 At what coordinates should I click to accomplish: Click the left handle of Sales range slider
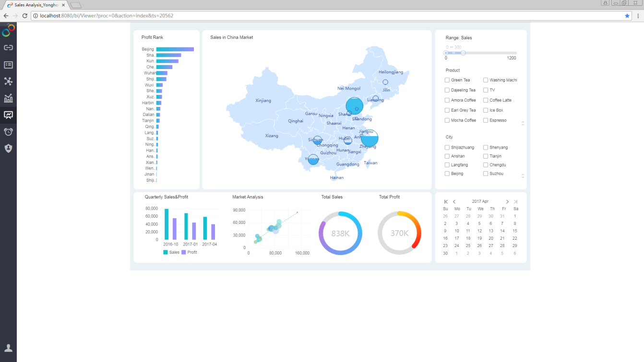tap(446, 53)
